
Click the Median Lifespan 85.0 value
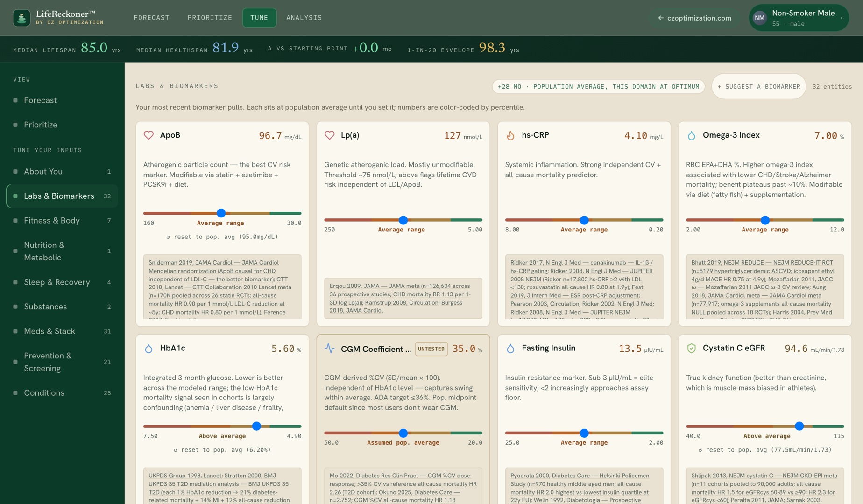tap(94, 48)
